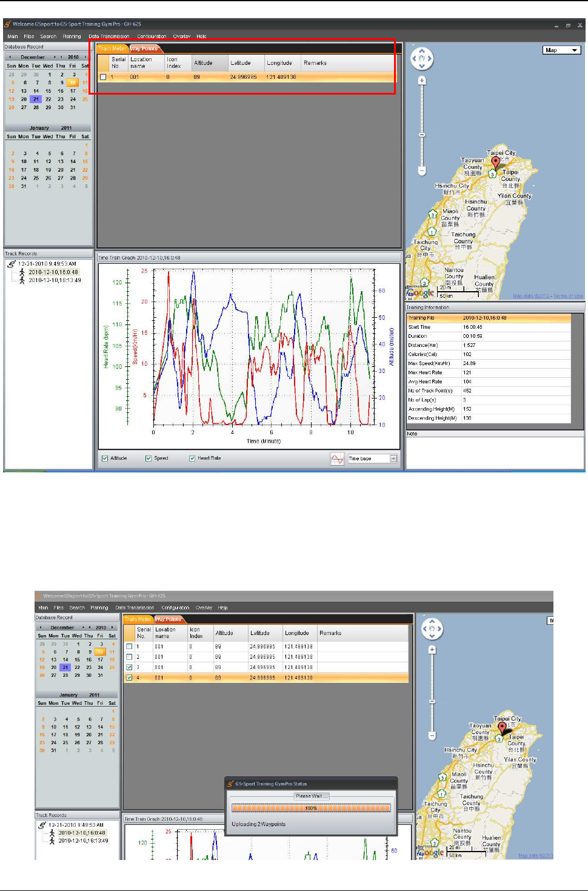
Task: Select runner icon for 2010-12-10,16:13:49, lower window
Action: pyautogui.click(x=52, y=841)
